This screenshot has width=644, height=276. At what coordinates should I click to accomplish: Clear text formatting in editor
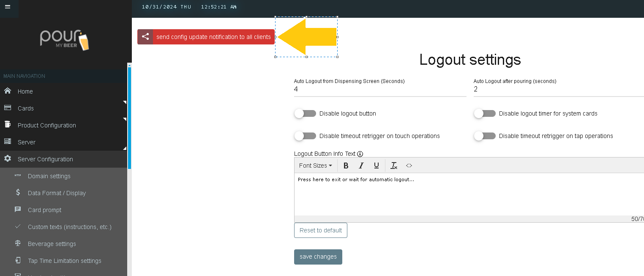[x=394, y=166]
